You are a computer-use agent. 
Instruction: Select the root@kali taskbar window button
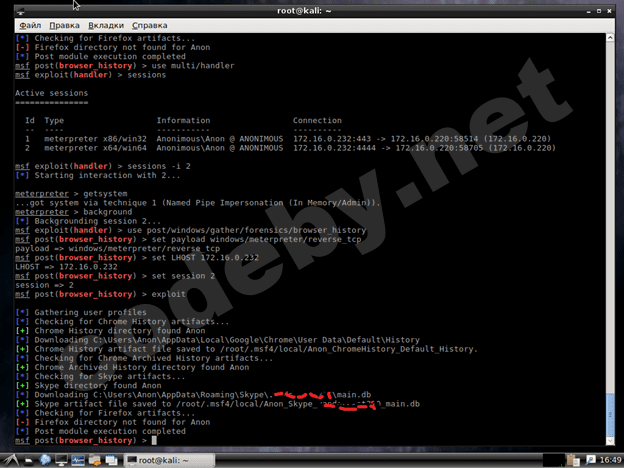[170, 460]
